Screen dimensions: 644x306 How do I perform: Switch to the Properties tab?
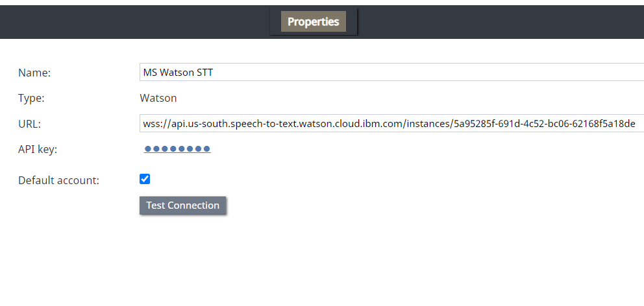(x=314, y=21)
